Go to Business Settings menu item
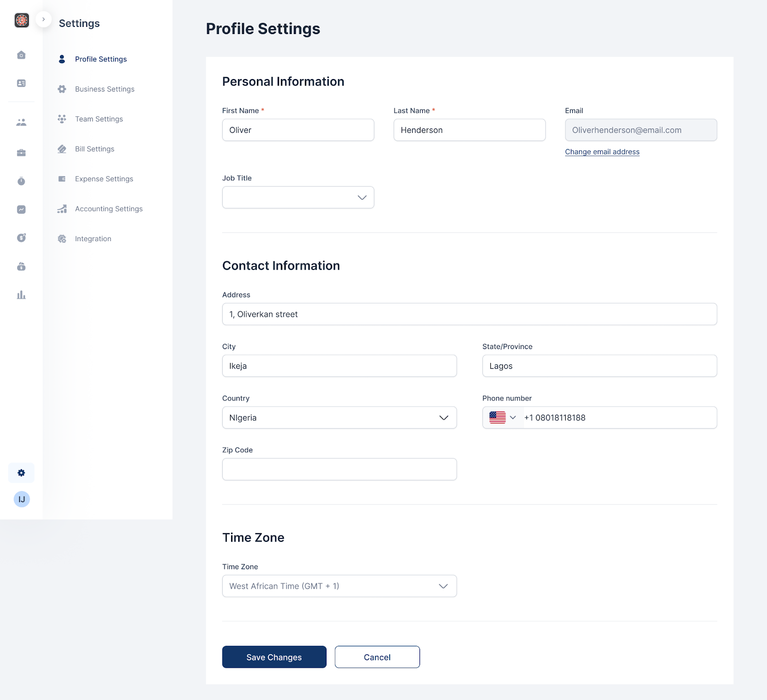Screen dimensions: 767x700 click(x=105, y=89)
